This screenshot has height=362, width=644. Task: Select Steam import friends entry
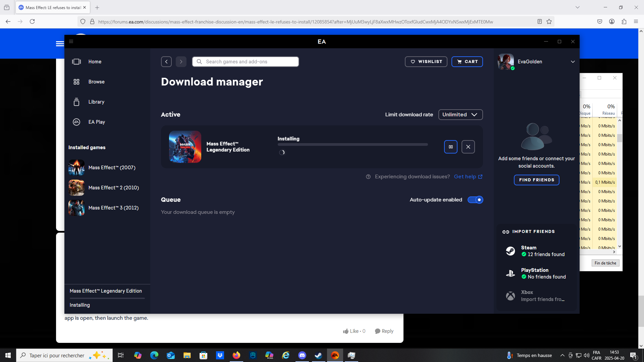tap(537, 251)
